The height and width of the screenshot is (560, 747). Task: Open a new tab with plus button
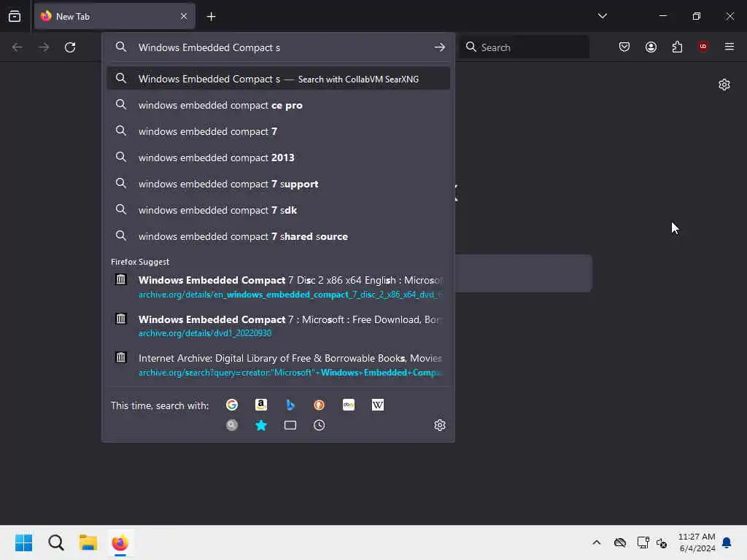click(x=211, y=17)
